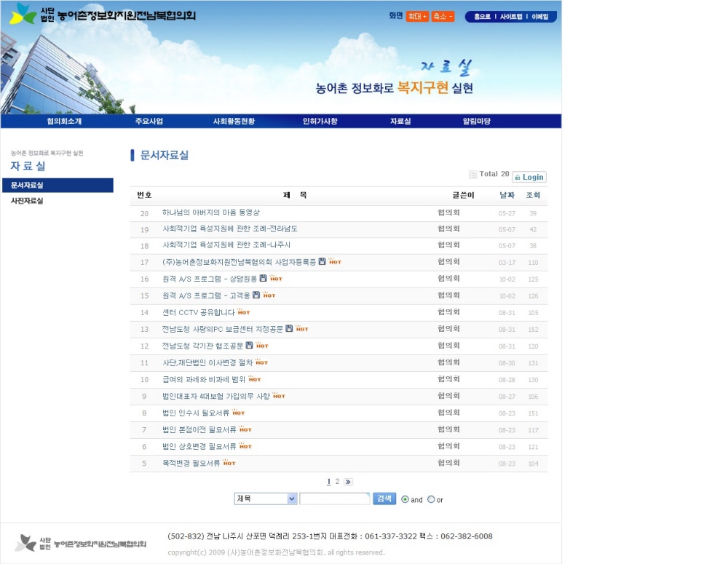Click the search keyword text field

click(x=335, y=499)
